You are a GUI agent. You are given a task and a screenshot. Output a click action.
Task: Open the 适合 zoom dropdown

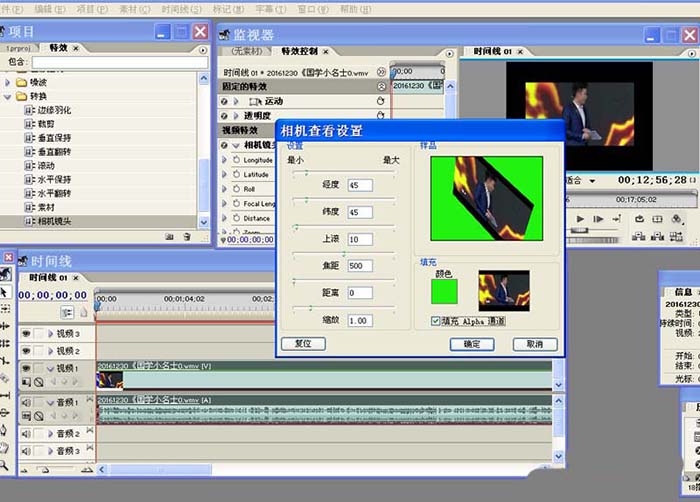(592, 180)
